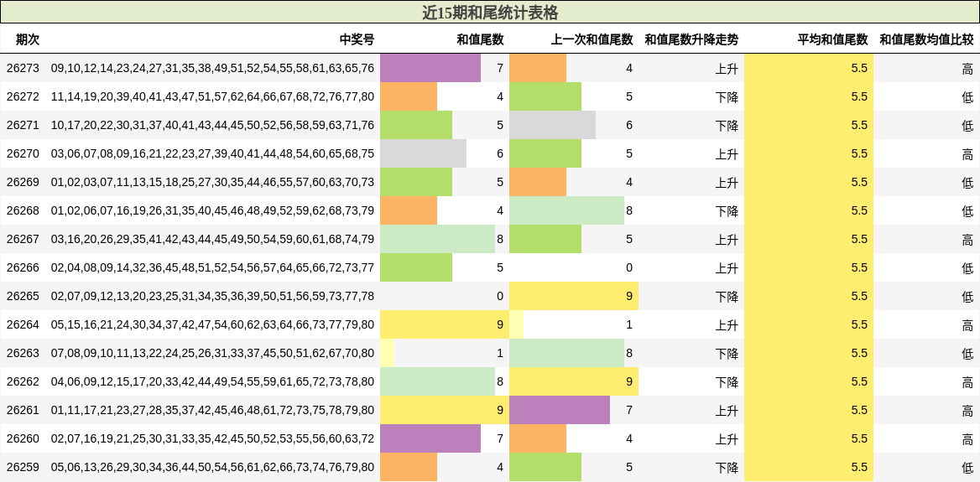This screenshot has width=980, height=482.
Task: Click the 上升 trend in row 26273
Action: click(727, 69)
